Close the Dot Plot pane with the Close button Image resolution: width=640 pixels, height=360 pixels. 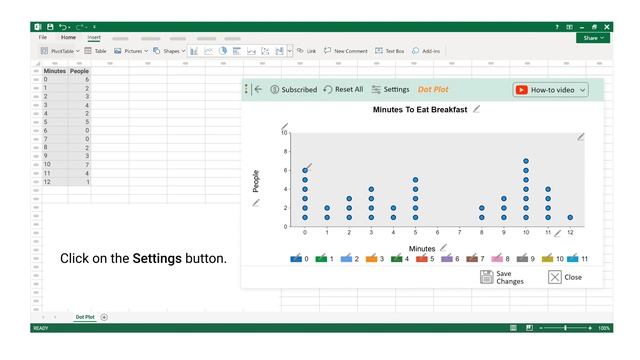(x=565, y=277)
